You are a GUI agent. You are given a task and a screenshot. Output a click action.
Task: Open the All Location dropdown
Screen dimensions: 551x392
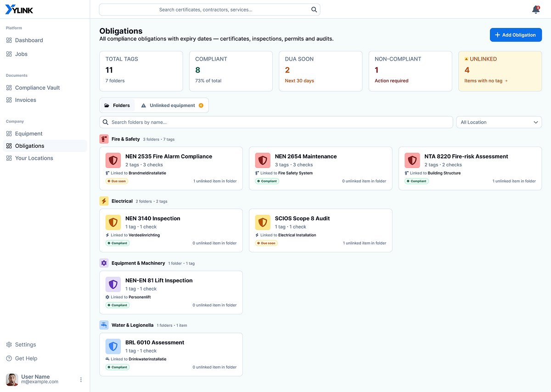click(x=499, y=122)
